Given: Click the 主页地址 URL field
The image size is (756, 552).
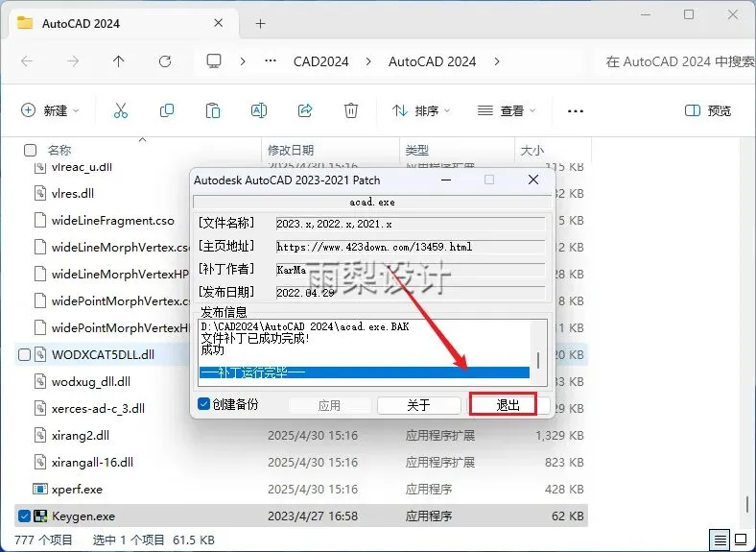Looking at the screenshot, I should coord(411,247).
